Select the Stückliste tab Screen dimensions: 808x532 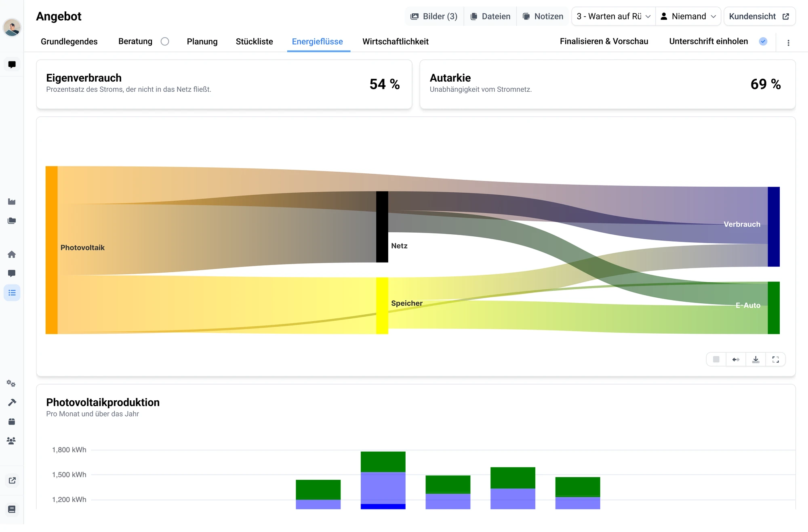point(254,41)
